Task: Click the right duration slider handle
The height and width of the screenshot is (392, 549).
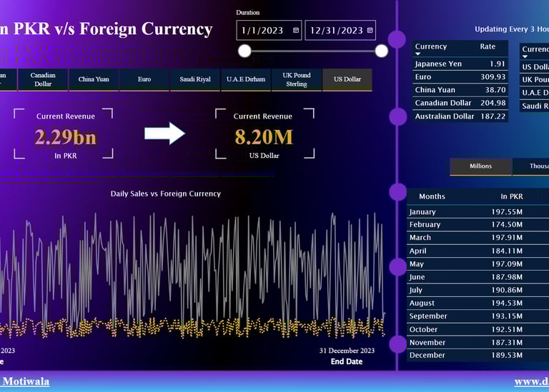Action: (x=381, y=51)
